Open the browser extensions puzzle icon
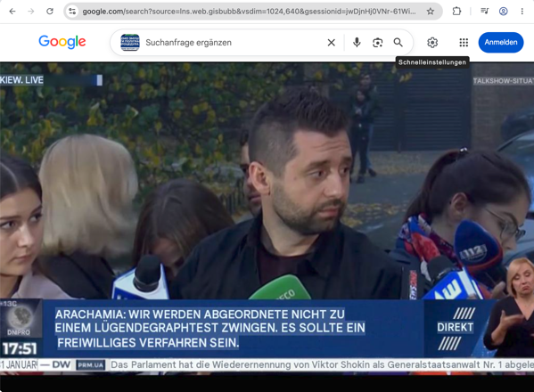This screenshot has height=392, width=534. coord(456,12)
